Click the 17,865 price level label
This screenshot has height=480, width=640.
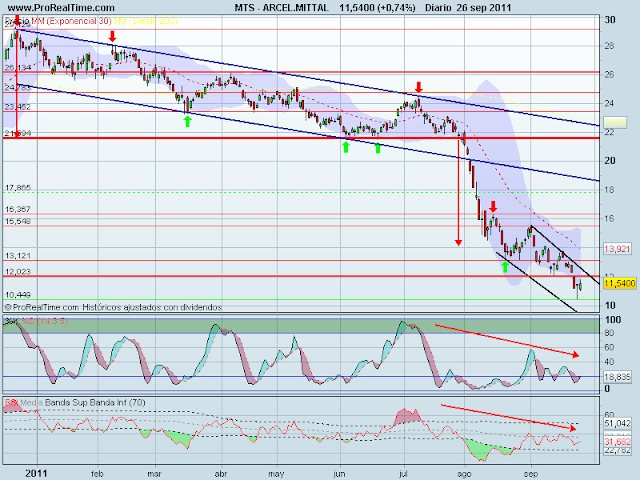tap(18, 188)
